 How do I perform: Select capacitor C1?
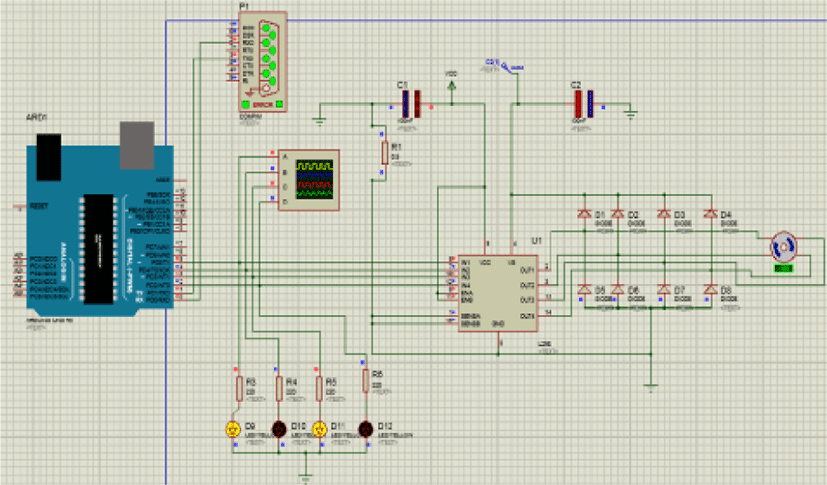pos(411,104)
